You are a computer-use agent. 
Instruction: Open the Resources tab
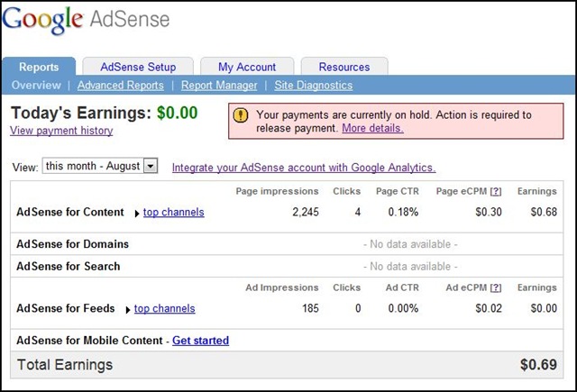[x=343, y=67]
